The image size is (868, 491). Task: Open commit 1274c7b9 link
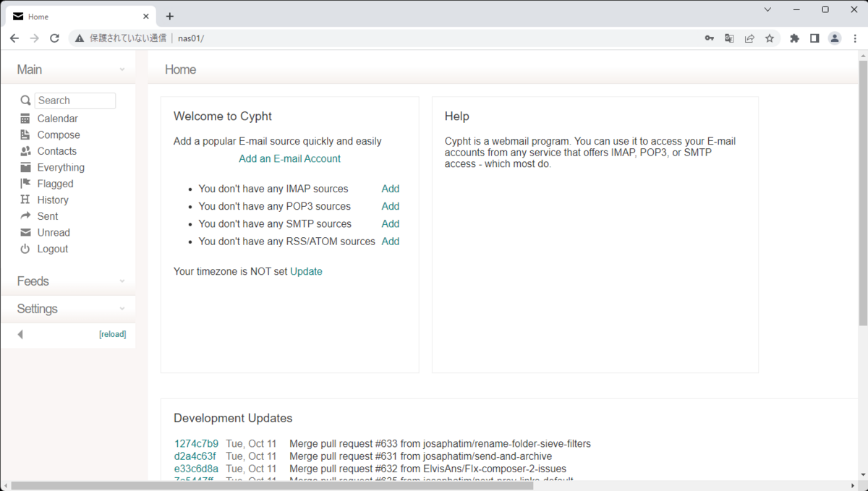click(196, 443)
